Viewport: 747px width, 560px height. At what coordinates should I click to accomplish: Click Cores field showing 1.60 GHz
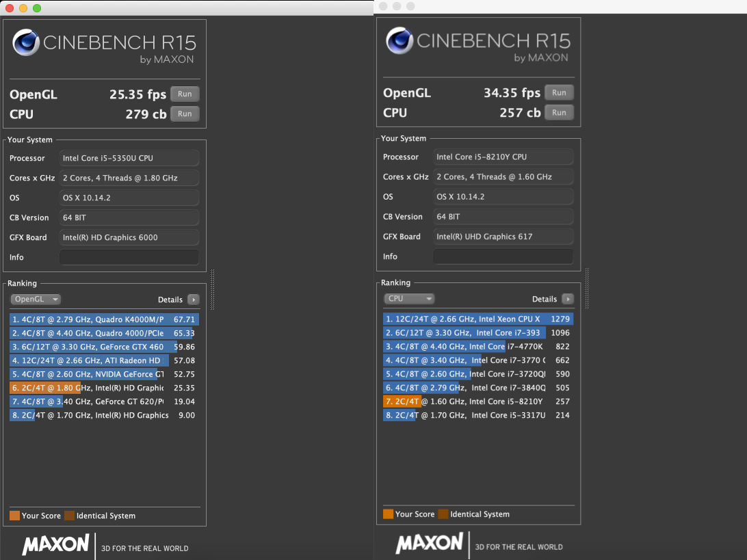click(503, 176)
